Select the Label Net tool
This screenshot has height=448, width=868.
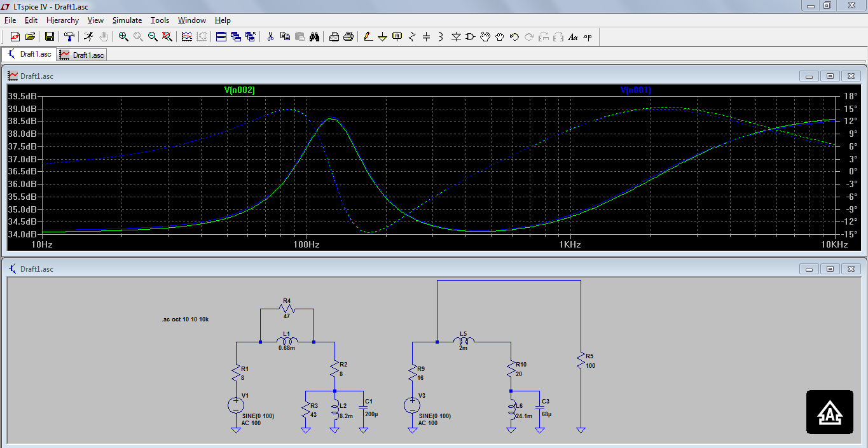pyautogui.click(x=397, y=37)
